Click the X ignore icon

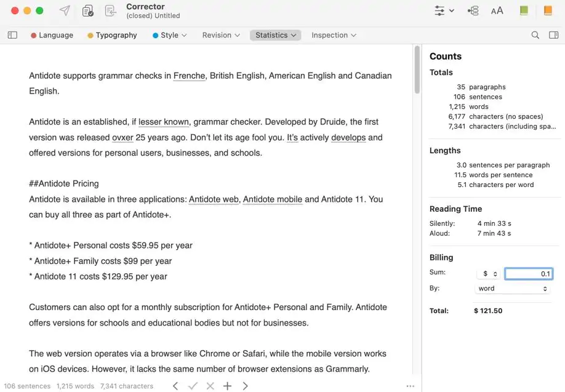pyautogui.click(x=210, y=386)
